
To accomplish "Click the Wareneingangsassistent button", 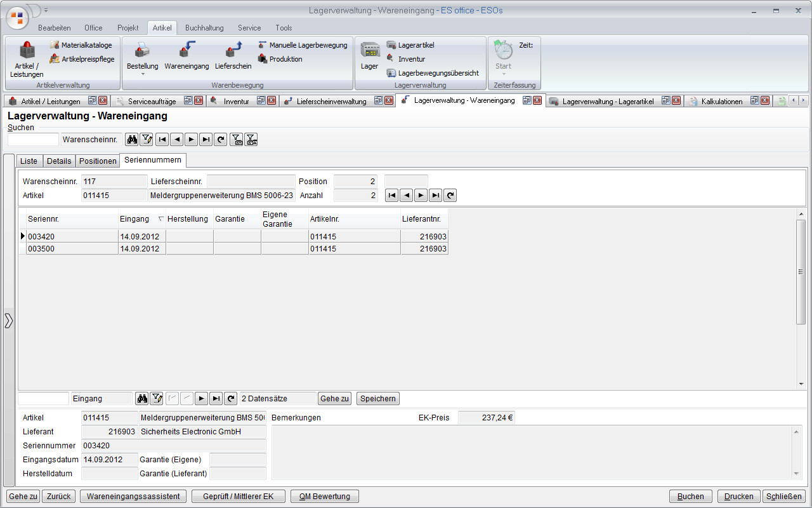I will [133, 497].
